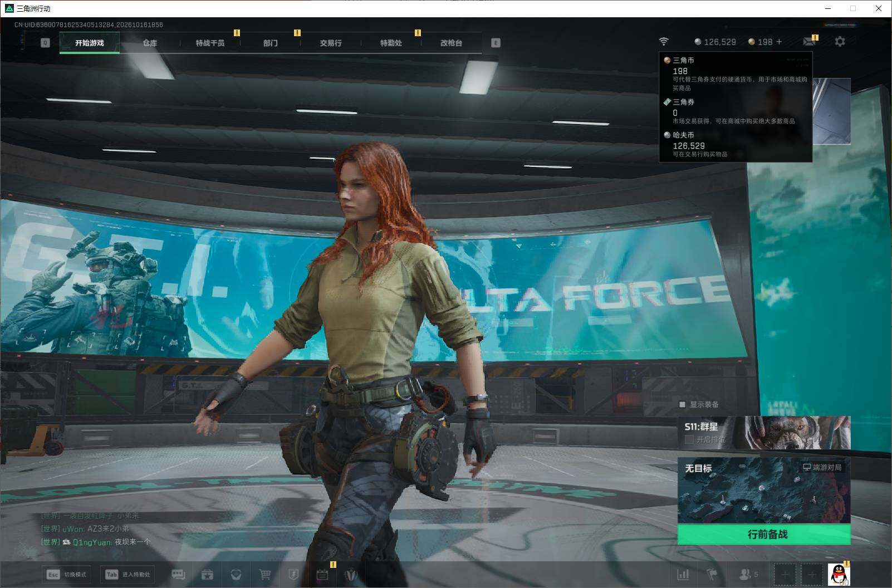This screenshot has width=892, height=588.
Task: Click the QQ penguin avatar
Action: click(x=839, y=575)
